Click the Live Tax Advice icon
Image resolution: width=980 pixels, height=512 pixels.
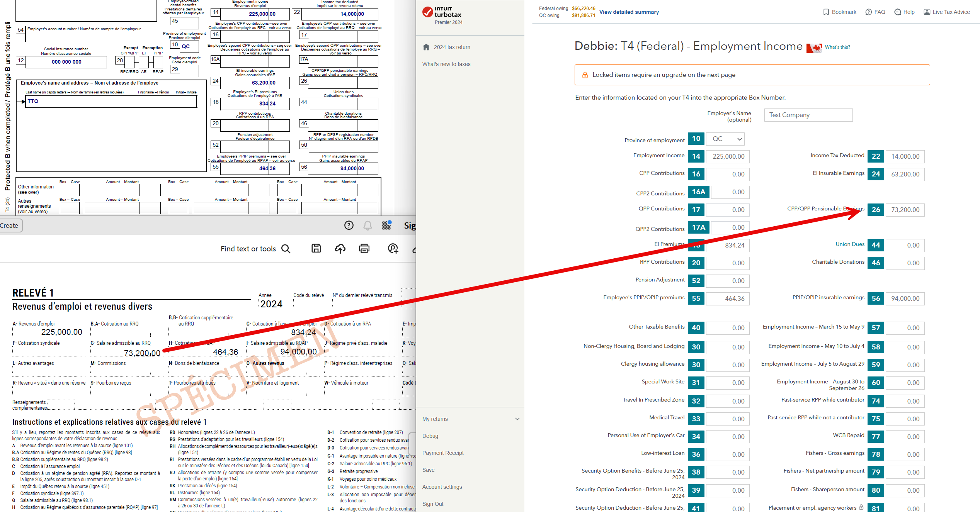927,12
